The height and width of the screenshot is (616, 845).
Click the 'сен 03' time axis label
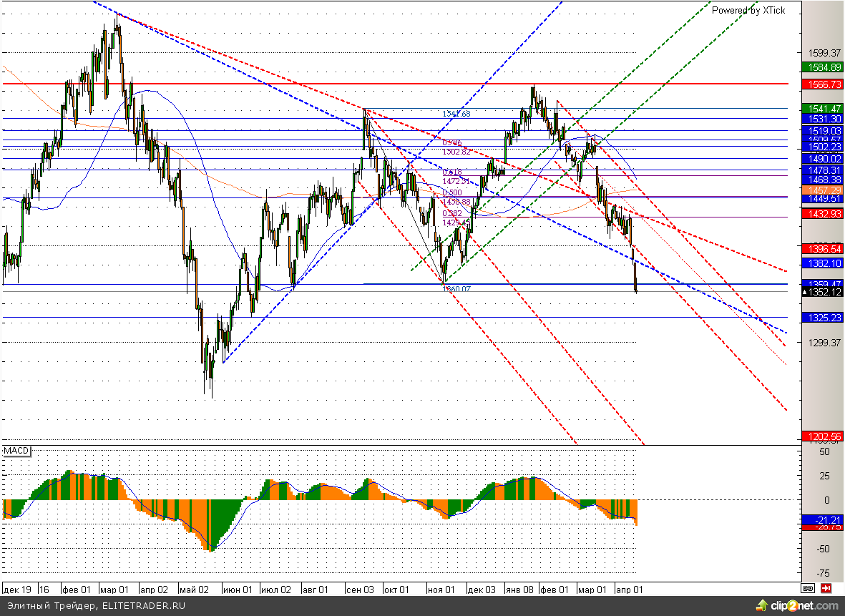pos(359,590)
